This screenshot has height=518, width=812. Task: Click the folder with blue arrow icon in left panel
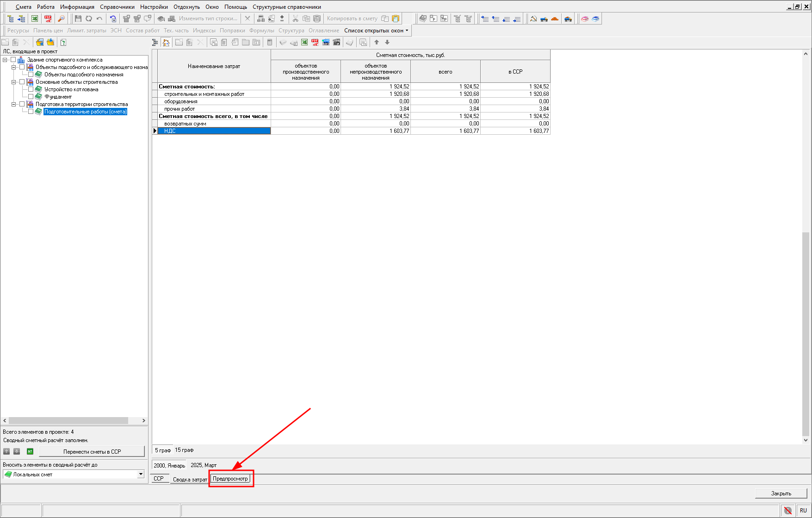pyautogui.click(x=40, y=42)
